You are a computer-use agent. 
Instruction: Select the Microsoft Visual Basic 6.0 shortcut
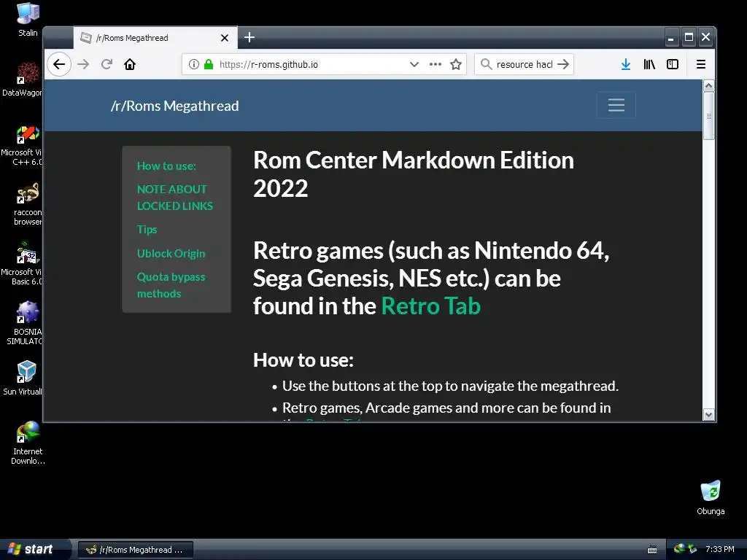coord(22,264)
